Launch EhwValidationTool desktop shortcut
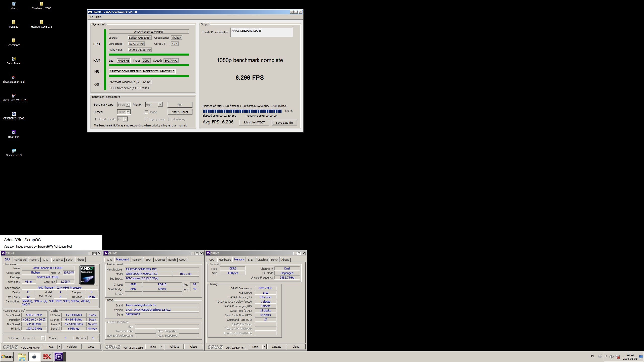644x362 pixels. pos(14,79)
